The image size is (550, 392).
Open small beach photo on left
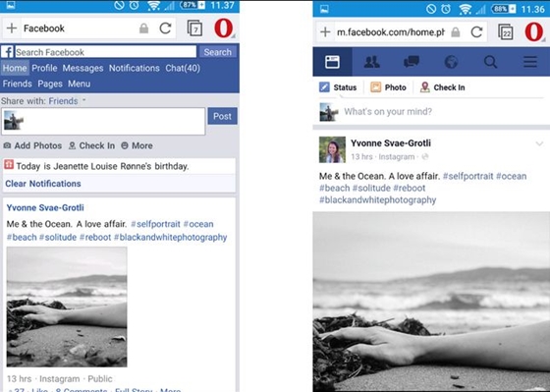[67, 308]
